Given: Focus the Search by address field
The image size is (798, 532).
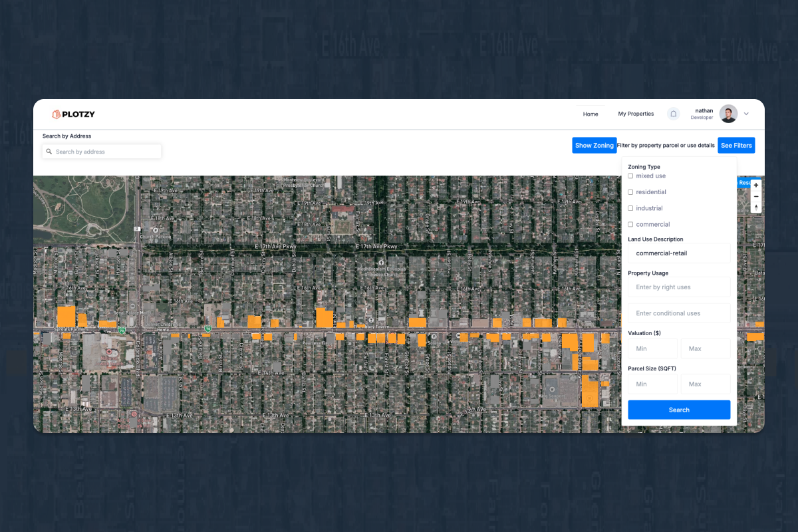Looking at the screenshot, I should click(x=102, y=152).
